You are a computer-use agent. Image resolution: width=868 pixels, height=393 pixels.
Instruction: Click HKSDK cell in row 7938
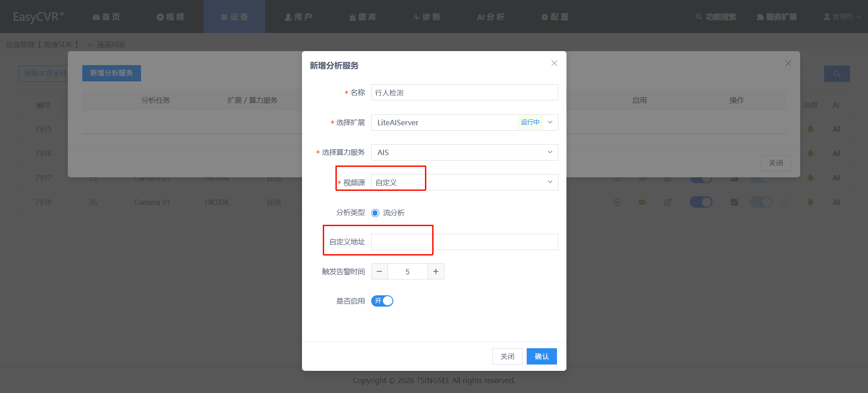pyautogui.click(x=217, y=202)
